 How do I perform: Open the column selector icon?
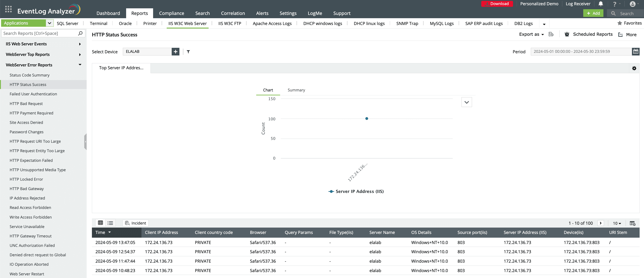tap(633, 223)
